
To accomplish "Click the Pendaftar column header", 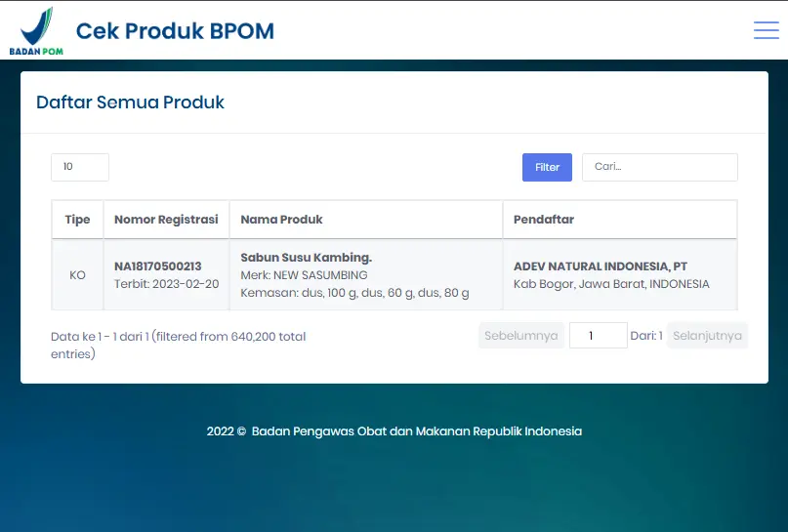I will tap(543, 220).
